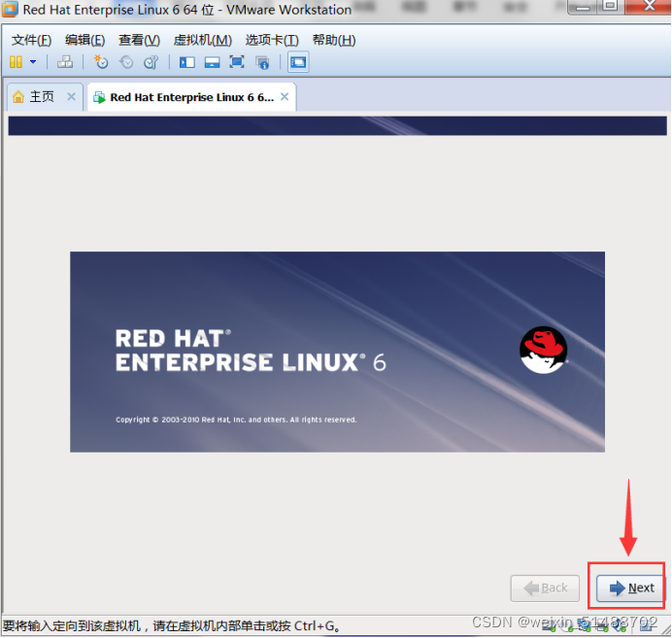672x638 pixels.
Task: Click the home icon on 主页 tab
Action: [x=18, y=97]
